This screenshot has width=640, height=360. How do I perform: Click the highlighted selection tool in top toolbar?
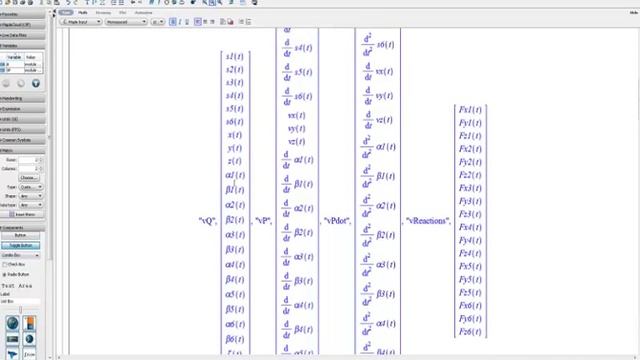[x=212, y=2]
